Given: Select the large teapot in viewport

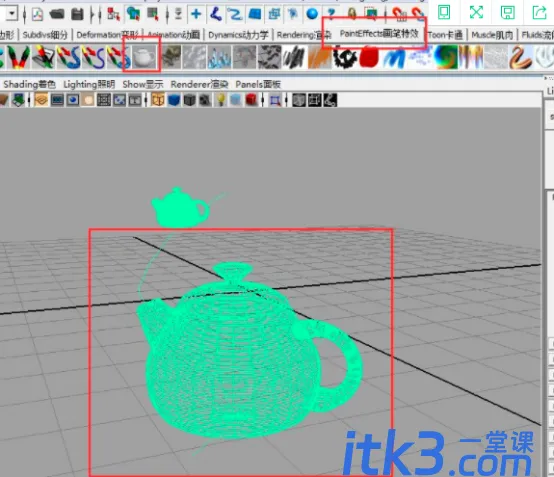Looking at the screenshot, I should [x=249, y=350].
